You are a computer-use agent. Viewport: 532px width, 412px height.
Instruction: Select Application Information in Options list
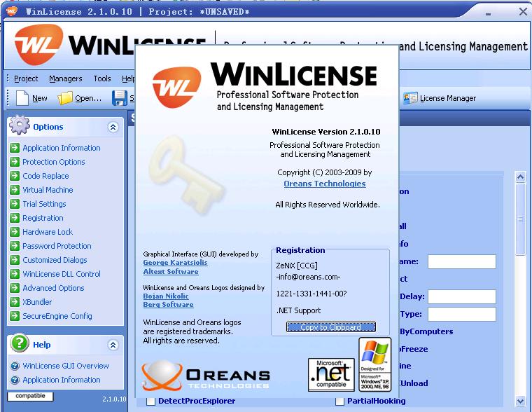62,148
